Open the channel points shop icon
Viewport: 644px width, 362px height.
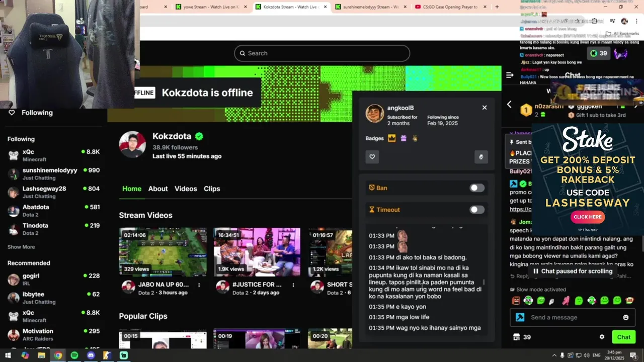pyautogui.click(x=516, y=337)
